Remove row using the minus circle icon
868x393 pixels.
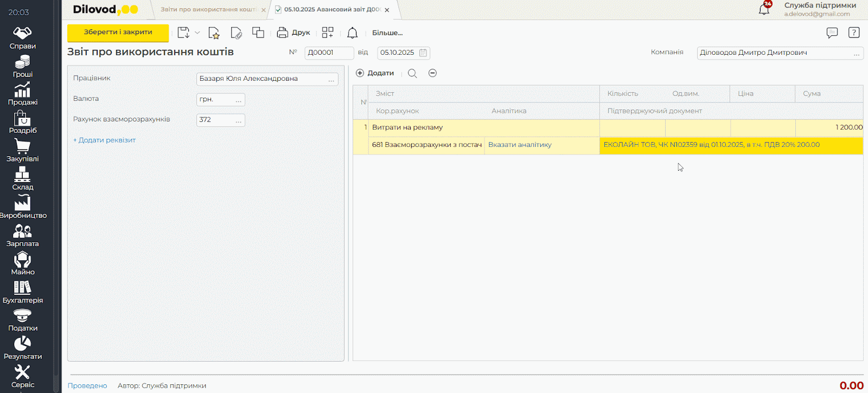click(432, 73)
